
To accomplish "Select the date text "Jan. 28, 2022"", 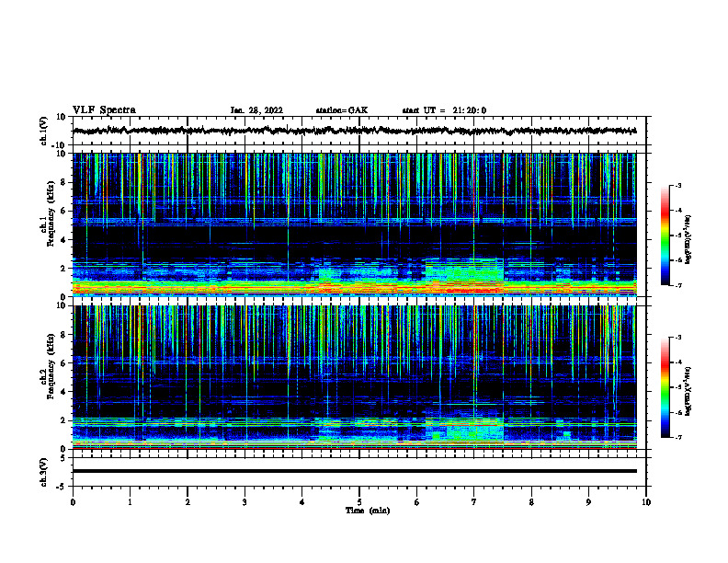I will tap(256, 110).
